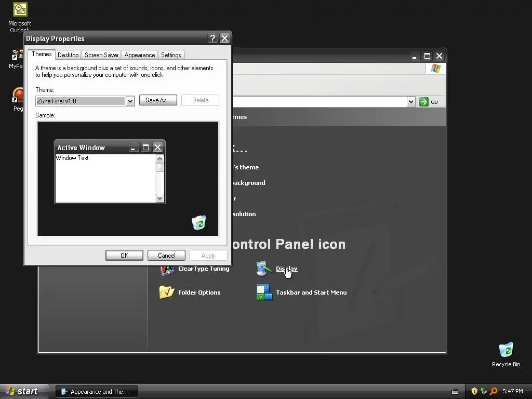
Task: Click the MyPa desktop shortcut icon
Action: (17, 55)
